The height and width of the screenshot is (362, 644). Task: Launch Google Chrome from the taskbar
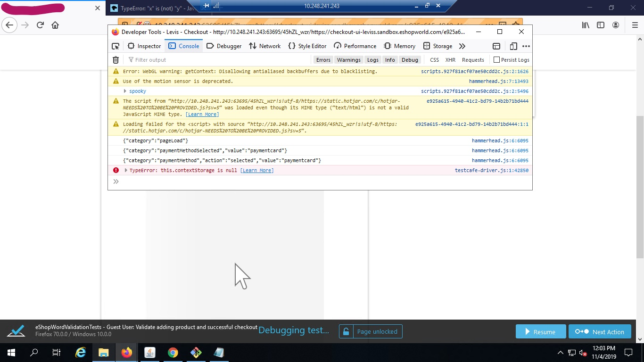(x=173, y=353)
